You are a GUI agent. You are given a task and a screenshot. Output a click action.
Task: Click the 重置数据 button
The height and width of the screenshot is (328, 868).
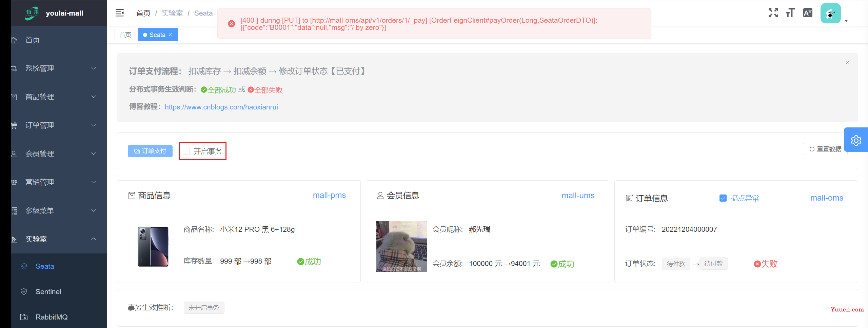click(x=825, y=149)
